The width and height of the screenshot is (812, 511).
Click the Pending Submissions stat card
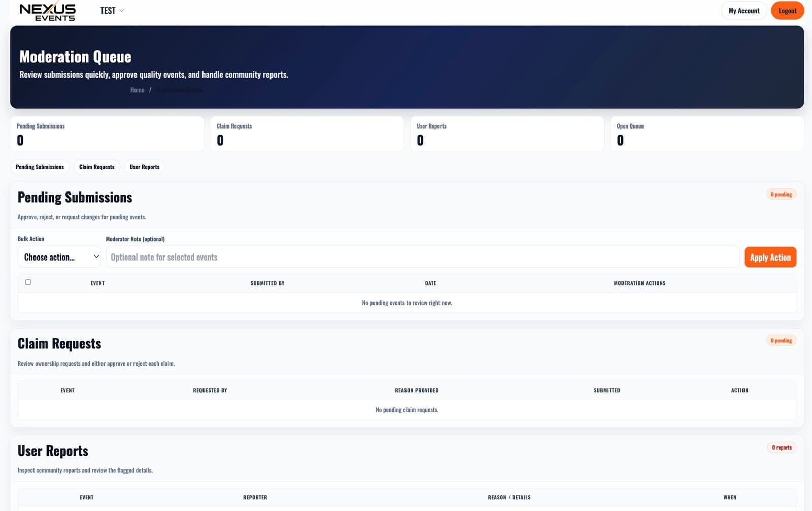pos(107,134)
